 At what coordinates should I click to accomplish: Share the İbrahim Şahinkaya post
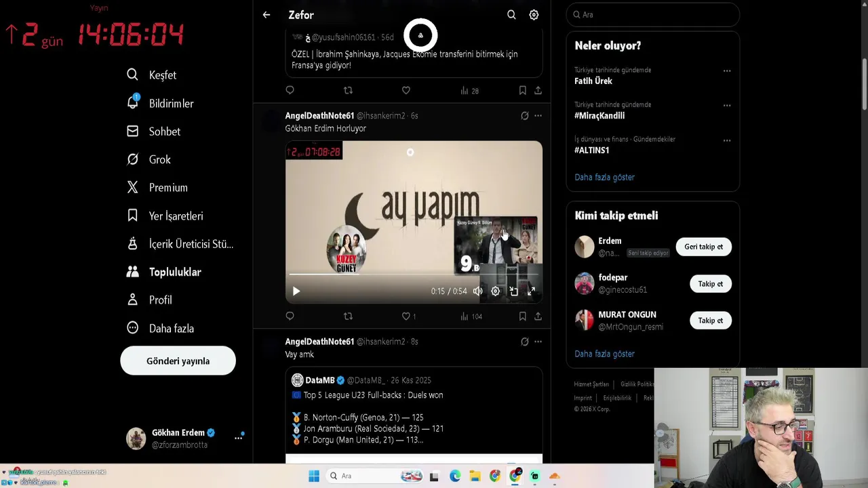[x=538, y=90]
